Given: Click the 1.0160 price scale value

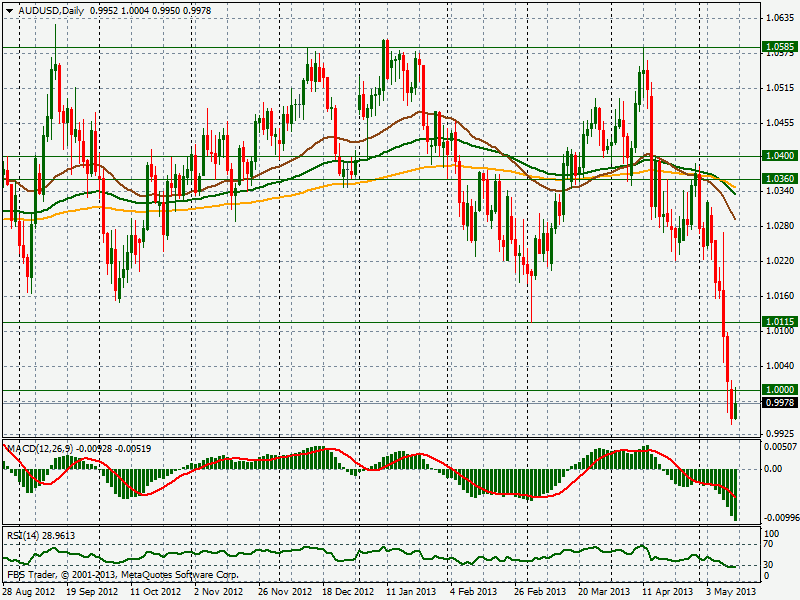Looking at the screenshot, I should tap(780, 295).
